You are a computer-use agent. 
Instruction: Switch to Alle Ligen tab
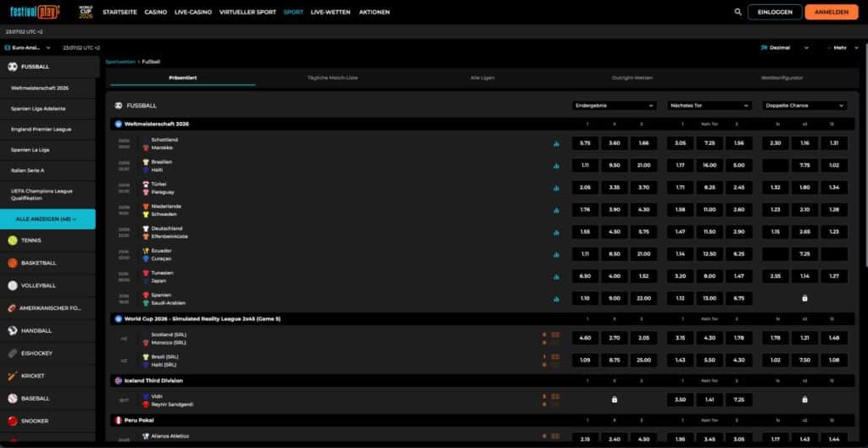coord(482,78)
